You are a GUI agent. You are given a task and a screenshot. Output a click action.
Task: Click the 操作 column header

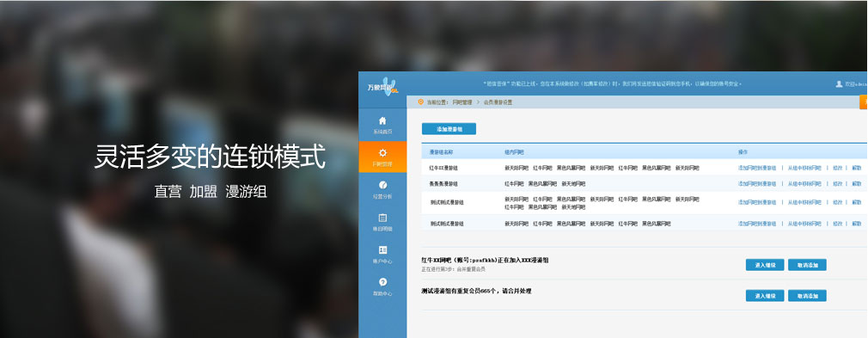click(743, 152)
